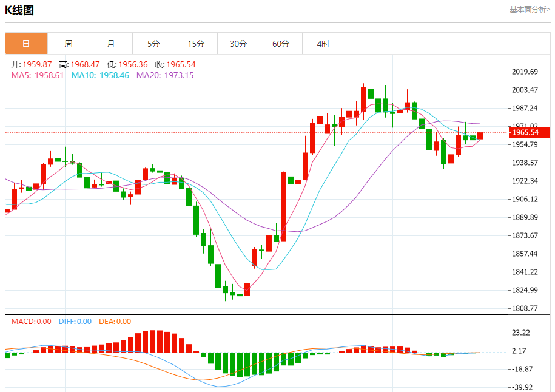Image resolution: width=555 pixels, height=392 pixels.
Task: Click the 2.17 MACD axis label
Action: pos(519,351)
